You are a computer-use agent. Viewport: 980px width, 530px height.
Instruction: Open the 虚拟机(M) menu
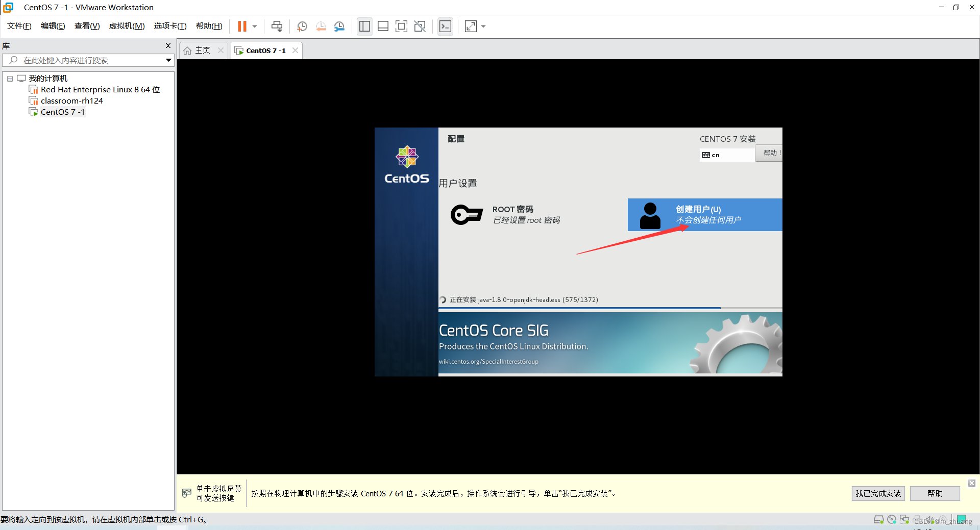127,26
